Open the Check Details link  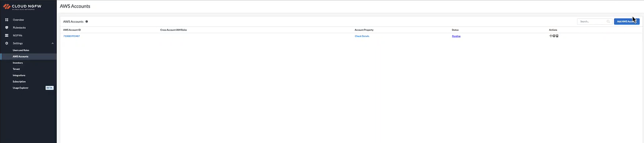362,36
